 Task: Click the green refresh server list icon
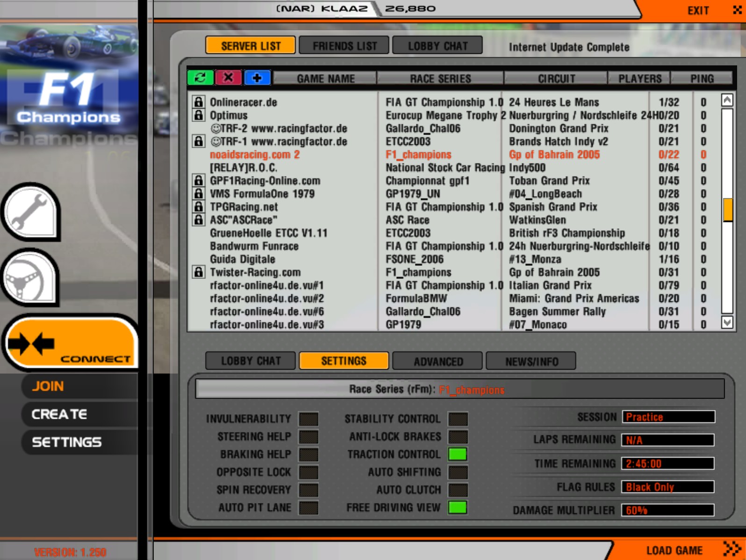pyautogui.click(x=200, y=78)
